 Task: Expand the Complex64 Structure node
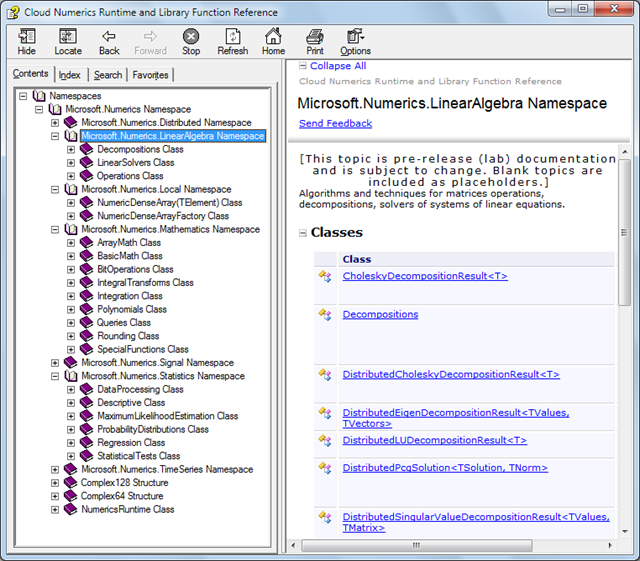click(55, 496)
